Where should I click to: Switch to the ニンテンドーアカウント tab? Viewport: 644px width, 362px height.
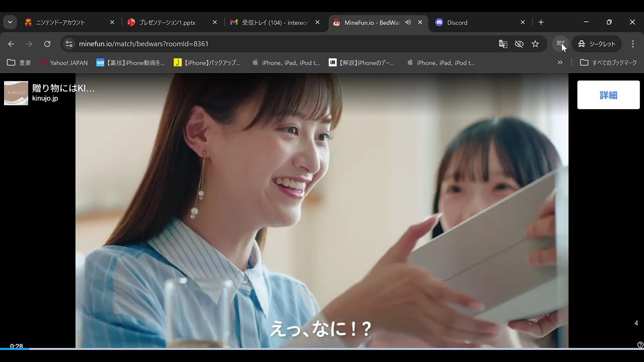69,22
